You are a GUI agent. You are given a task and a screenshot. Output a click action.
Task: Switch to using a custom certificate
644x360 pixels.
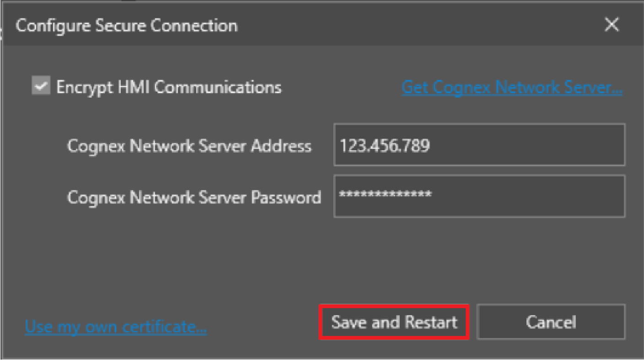[116, 327]
